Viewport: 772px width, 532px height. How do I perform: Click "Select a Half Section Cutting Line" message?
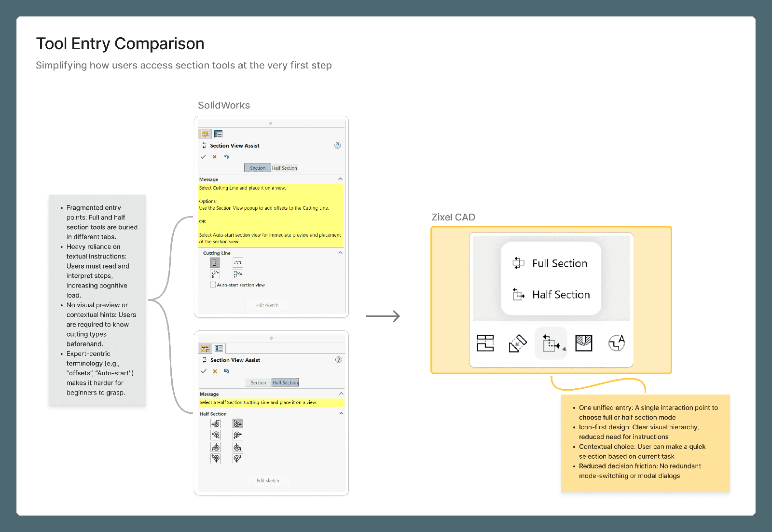point(258,402)
